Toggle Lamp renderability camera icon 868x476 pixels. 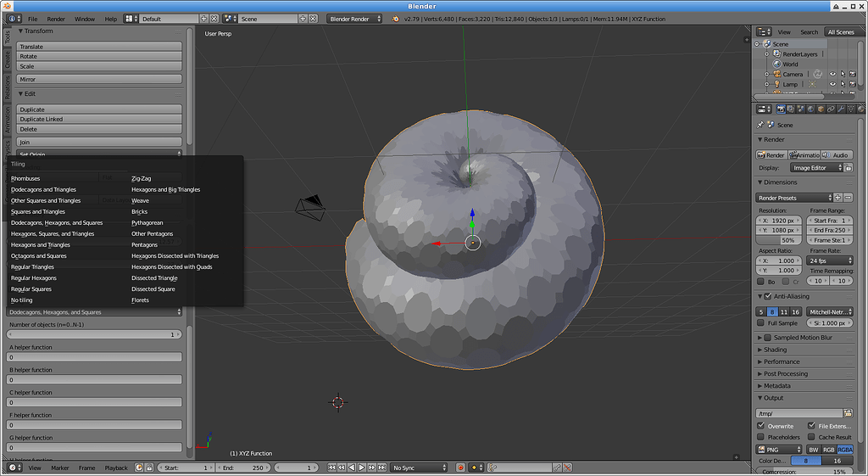click(x=853, y=84)
